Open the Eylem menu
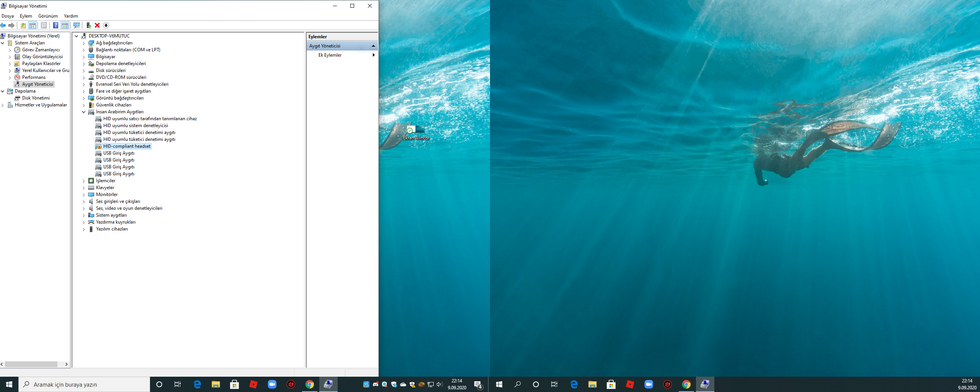 [x=26, y=16]
